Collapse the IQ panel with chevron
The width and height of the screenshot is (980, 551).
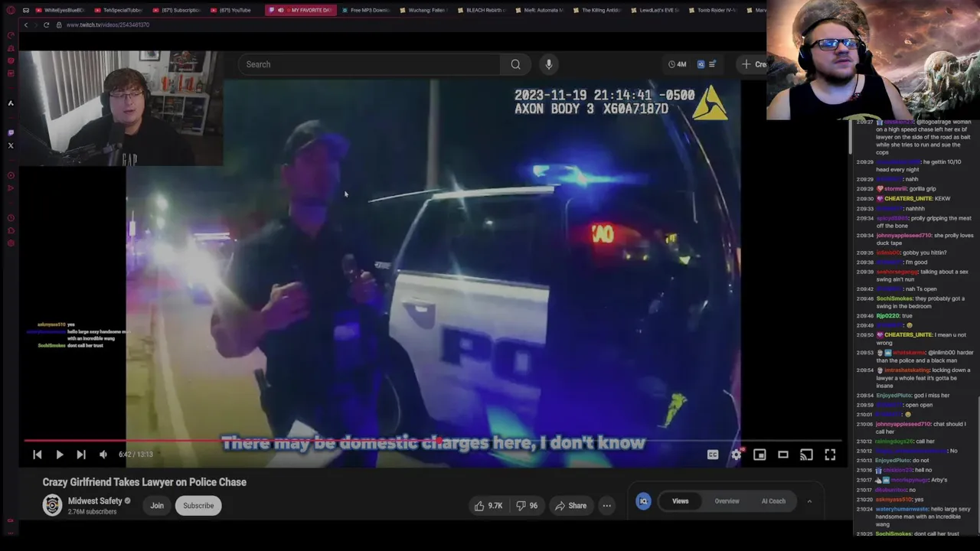pyautogui.click(x=809, y=501)
